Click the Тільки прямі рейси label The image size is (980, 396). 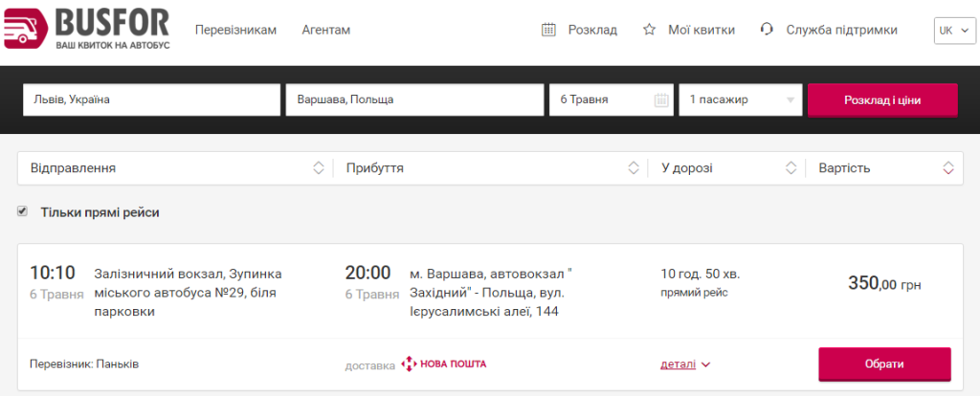tap(100, 212)
